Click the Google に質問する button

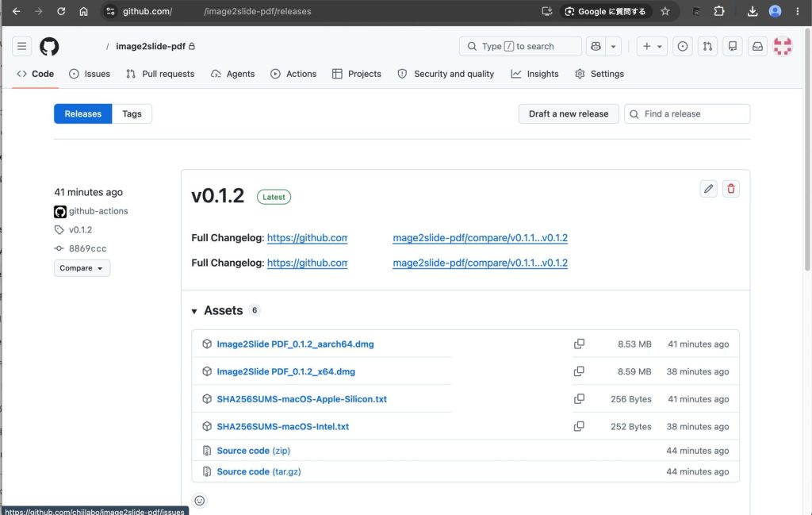pyautogui.click(x=605, y=11)
